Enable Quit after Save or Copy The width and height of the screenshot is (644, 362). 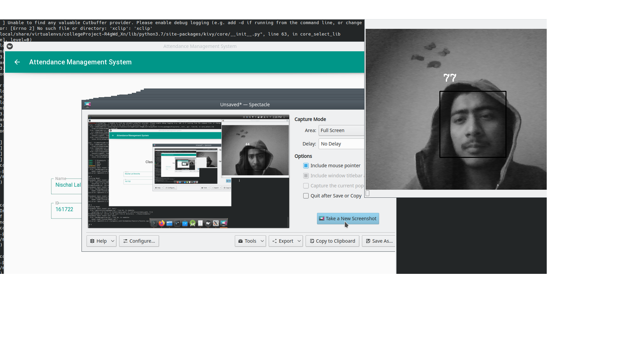point(306,196)
